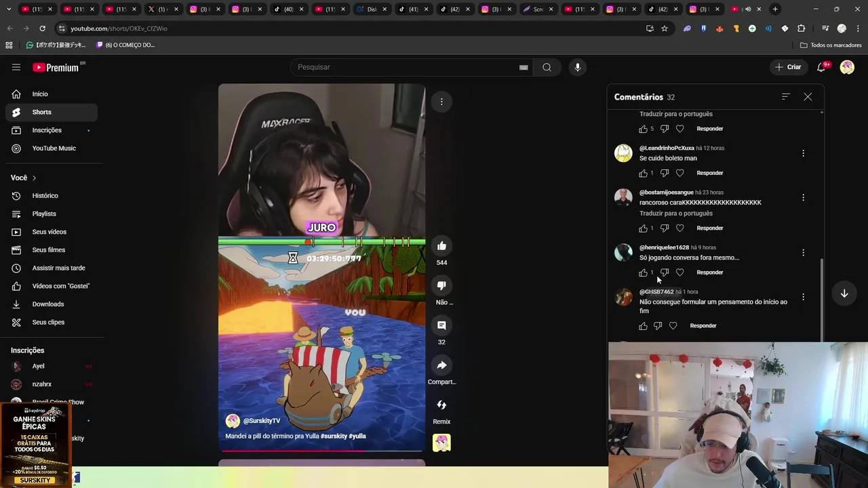Open YouTube Music in sidebar
868x488 pixels.
(x=52, y=148)
